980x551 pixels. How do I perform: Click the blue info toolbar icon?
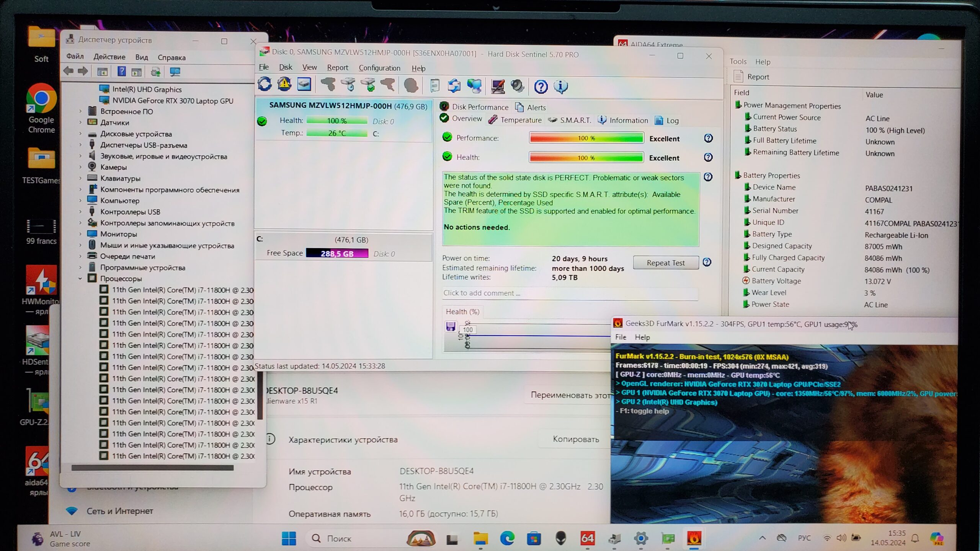point(560,87)
